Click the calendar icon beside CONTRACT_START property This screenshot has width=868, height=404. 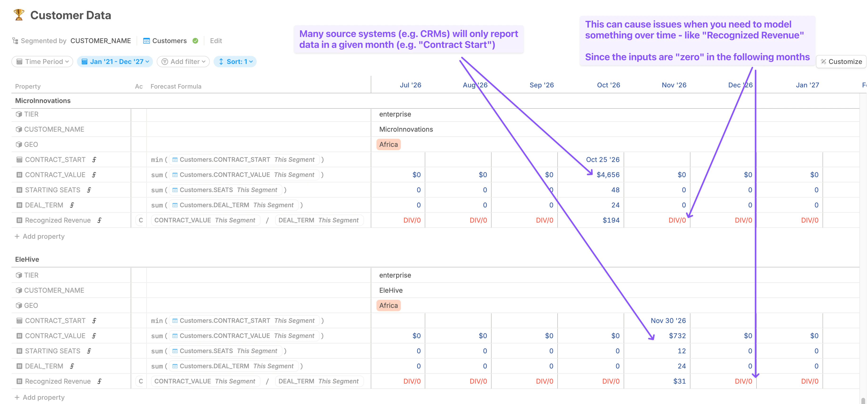pos(19,159)
